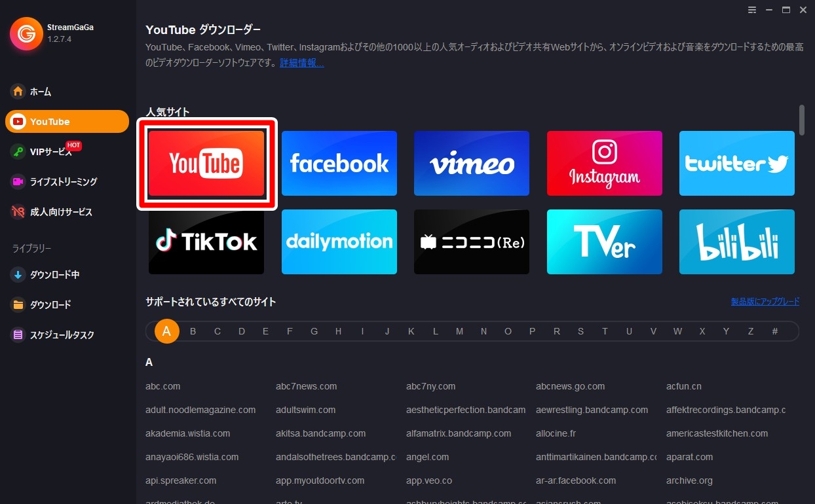Open the Facebook site tile
Image resolution: width=815 pixels, height=504 pixels.
pos(339,164)
